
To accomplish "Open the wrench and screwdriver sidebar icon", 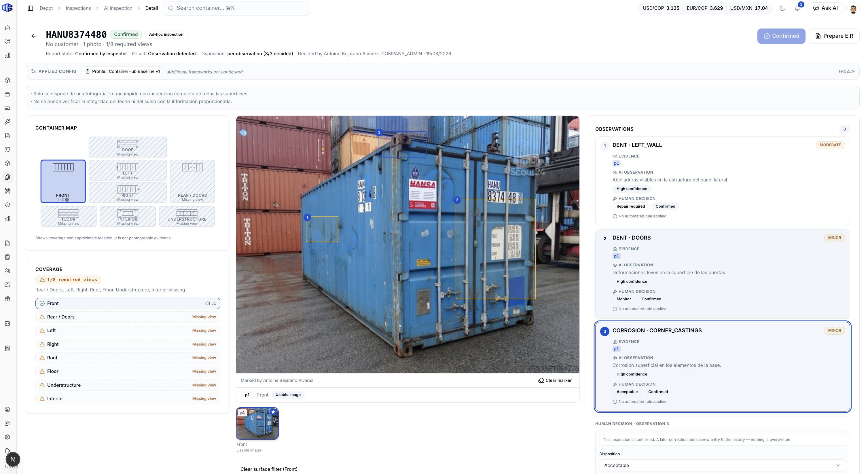I will tap(7, 191).
